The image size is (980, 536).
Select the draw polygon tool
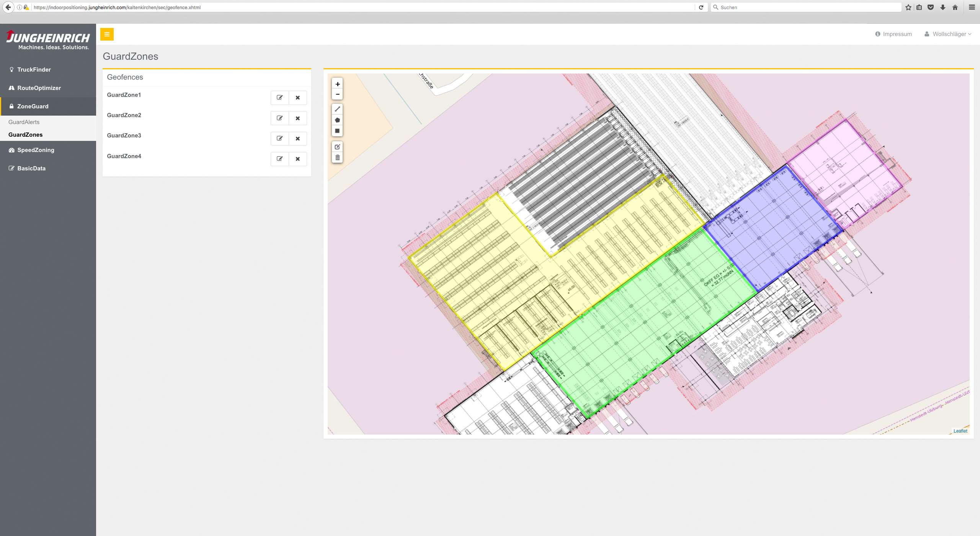point(337,120)
